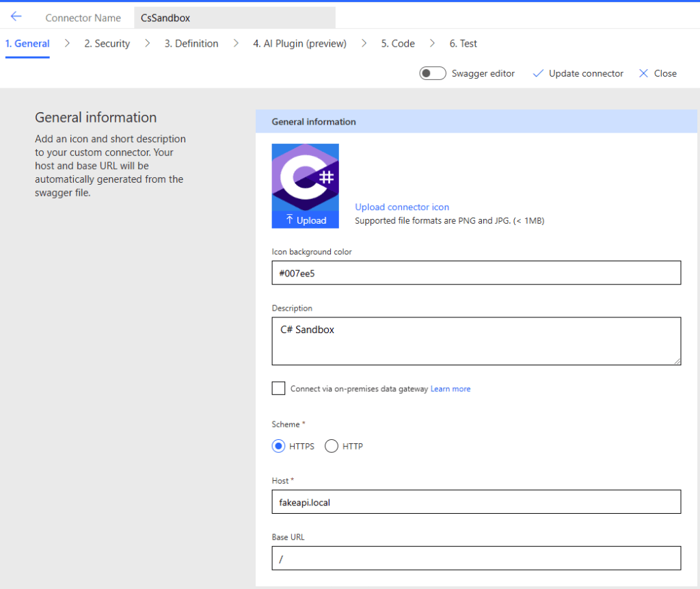
Task: Click the Update connector checkmark icon
Action: pos(537,73)
